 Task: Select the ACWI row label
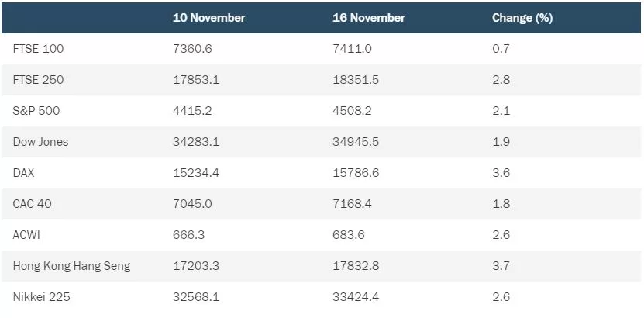pos(26,235)
